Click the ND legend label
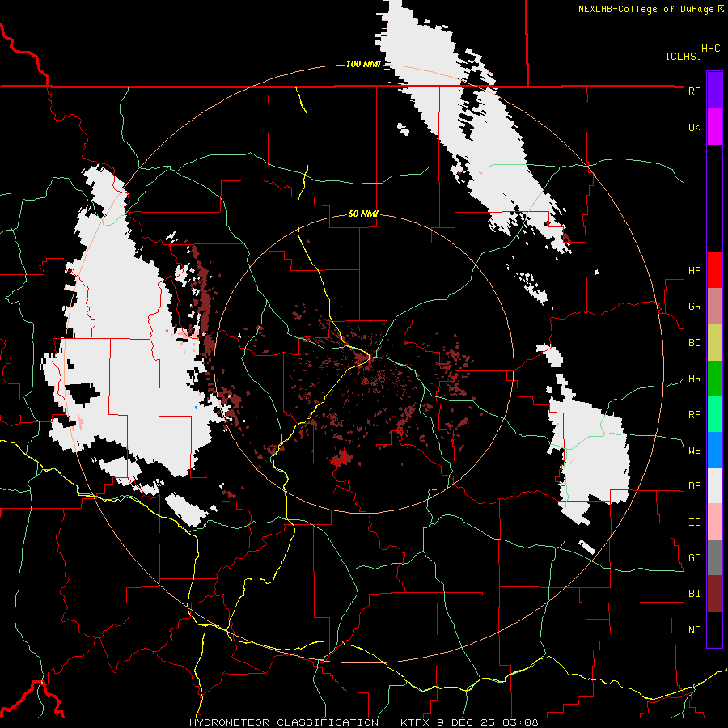Screen dimensions: 728x728 [x=694, y=630]
